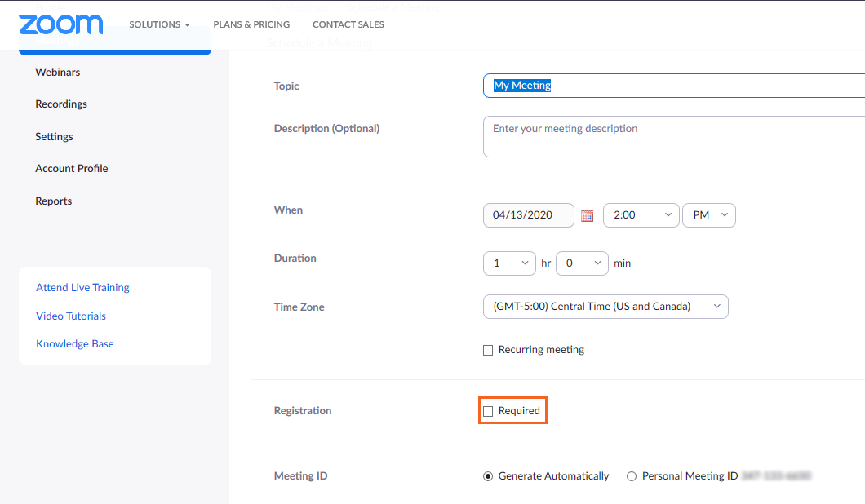Enable the Recurring meeting checkbox
Screen dimensions: 865x504
tap(487, 349)
